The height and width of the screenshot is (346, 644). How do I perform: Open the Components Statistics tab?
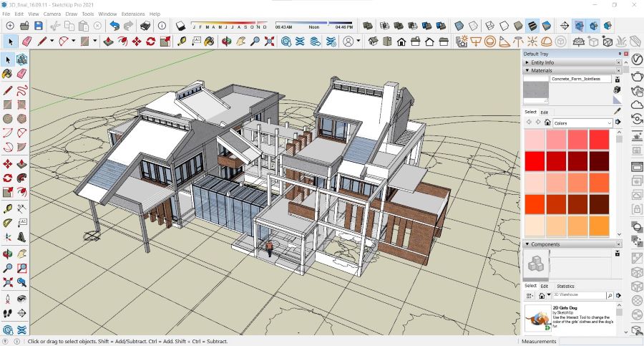[565, 286]
